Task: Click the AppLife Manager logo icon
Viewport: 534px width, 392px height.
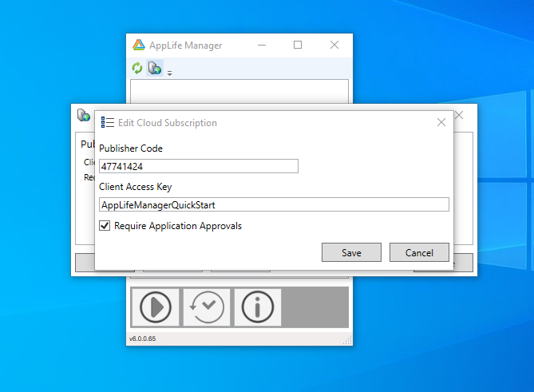Action: 139,45
